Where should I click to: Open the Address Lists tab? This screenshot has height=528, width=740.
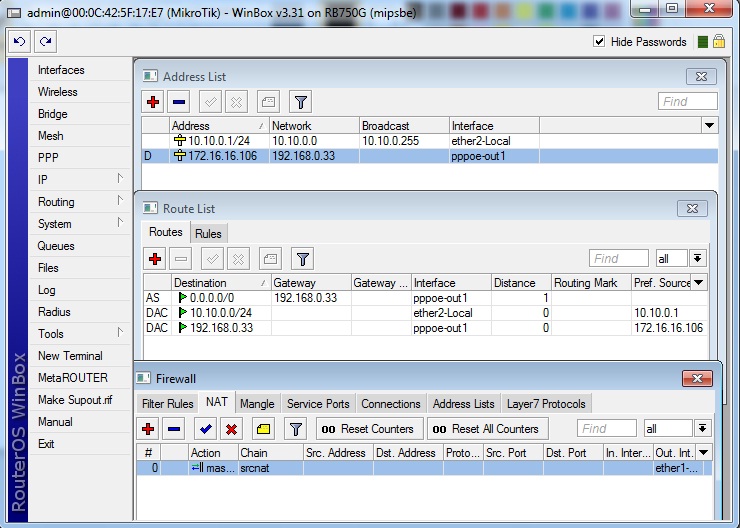click(x=463, y=404)
